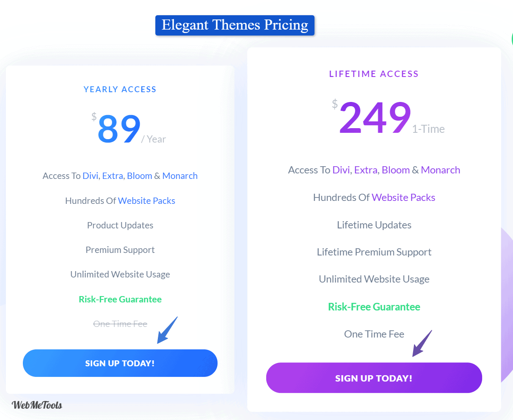Image resolution: width=513 pixels, height=420 pixels.
Task: Click the Elegant Themes Pricing title banner
Action: point(235,25)
